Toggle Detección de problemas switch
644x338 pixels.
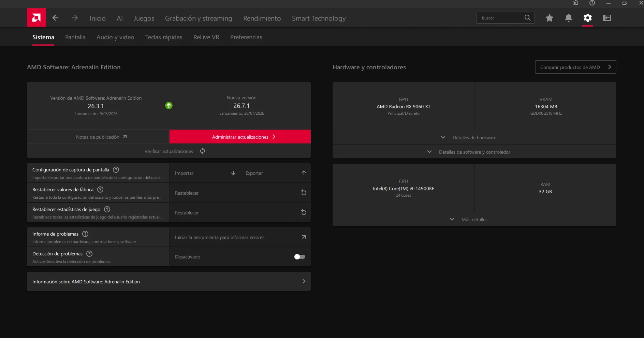[x=300, y=257]
